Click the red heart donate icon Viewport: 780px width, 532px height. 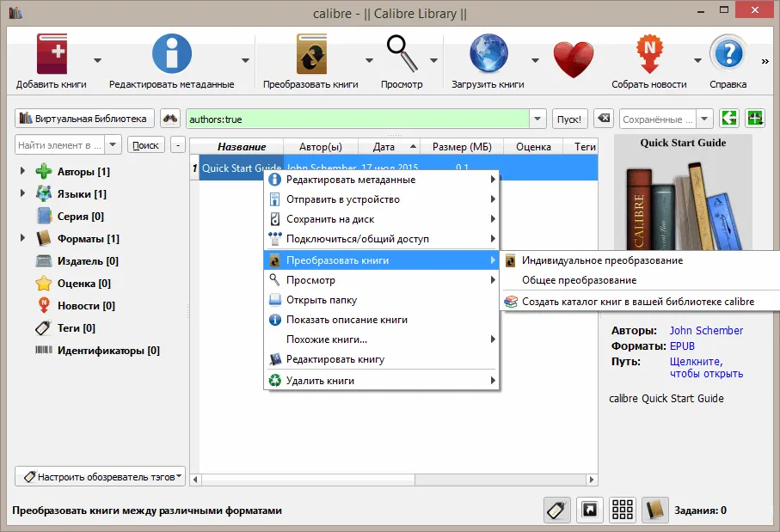tap(574, 59)
